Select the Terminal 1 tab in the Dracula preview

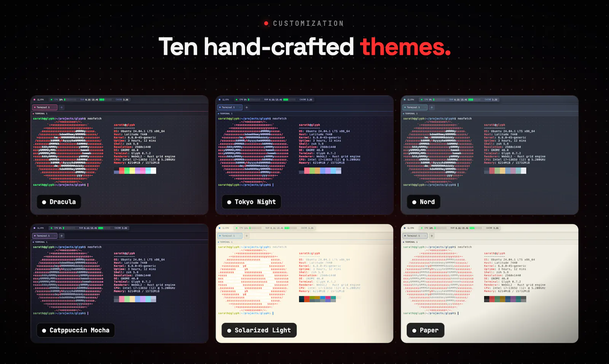coord(45,107)
